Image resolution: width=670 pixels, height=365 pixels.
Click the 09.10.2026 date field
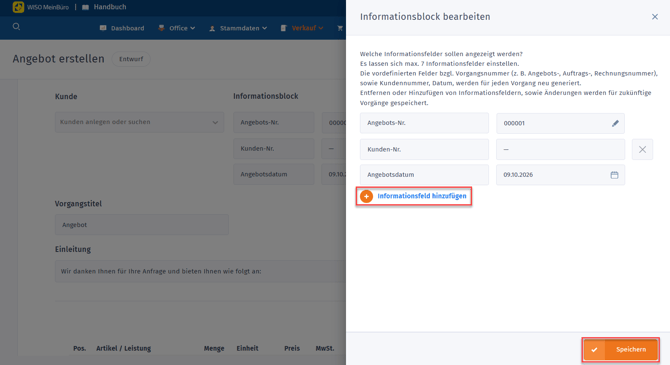click(x=560, y=175)
